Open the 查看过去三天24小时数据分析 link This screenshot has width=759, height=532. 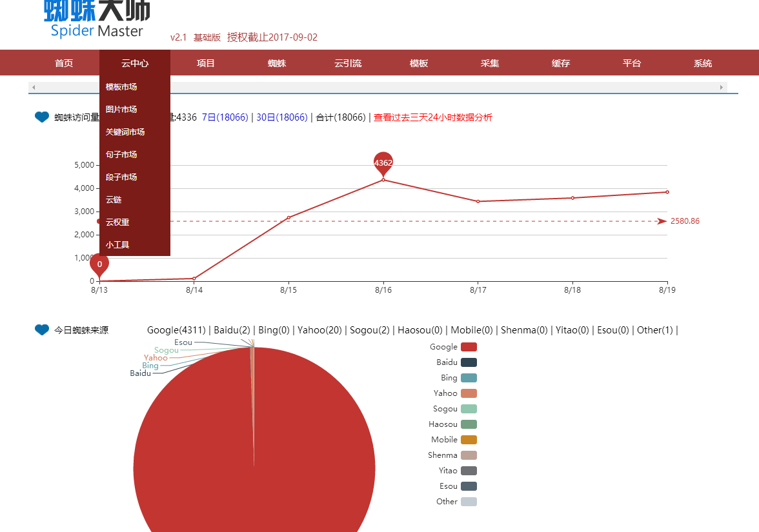[x=432, y=117]
